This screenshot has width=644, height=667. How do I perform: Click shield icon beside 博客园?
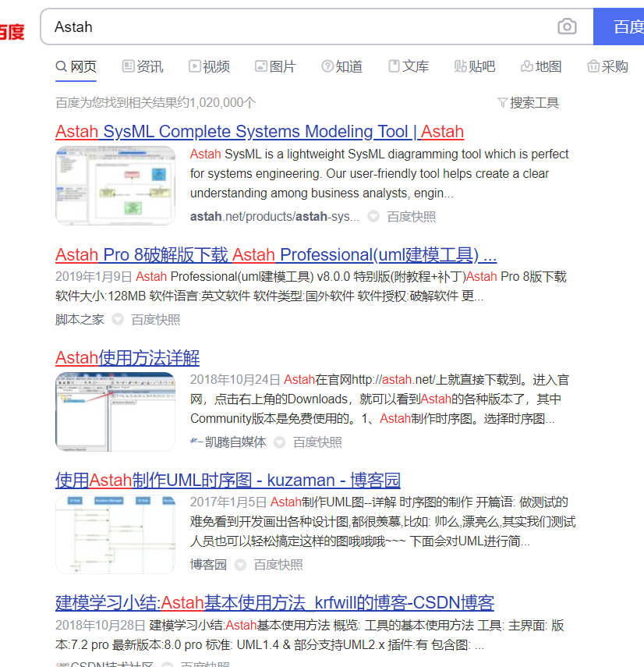pos(240,565)
